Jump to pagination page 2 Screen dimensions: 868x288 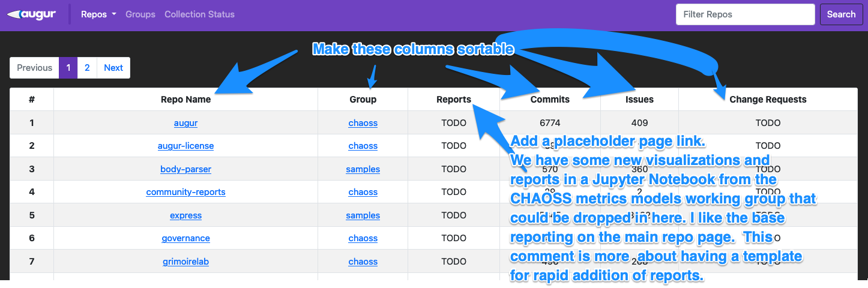click(x=87, y=68)
